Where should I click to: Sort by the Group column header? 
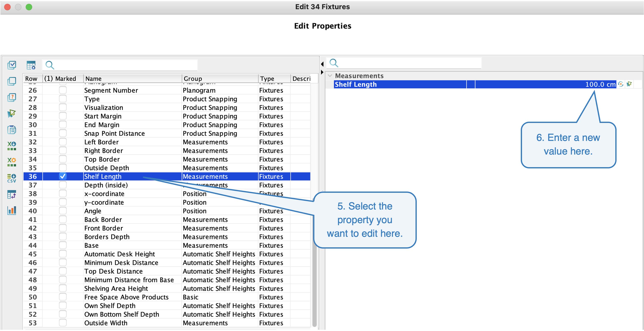[220, 79]
